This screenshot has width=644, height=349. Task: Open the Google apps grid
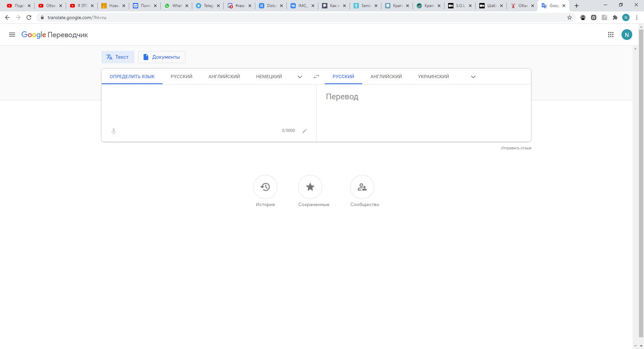point(611,35)
